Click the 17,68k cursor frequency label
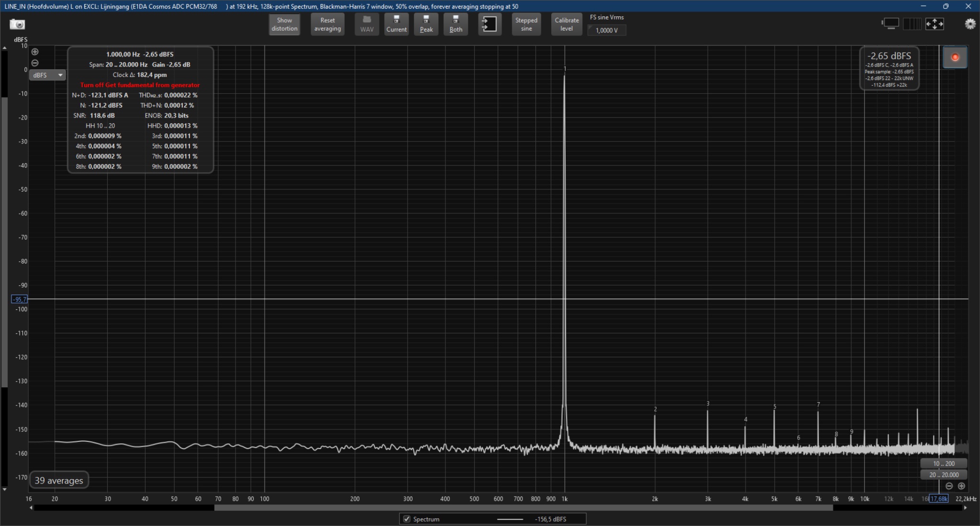This screenshot has height=526, width=980. [939, 499]
